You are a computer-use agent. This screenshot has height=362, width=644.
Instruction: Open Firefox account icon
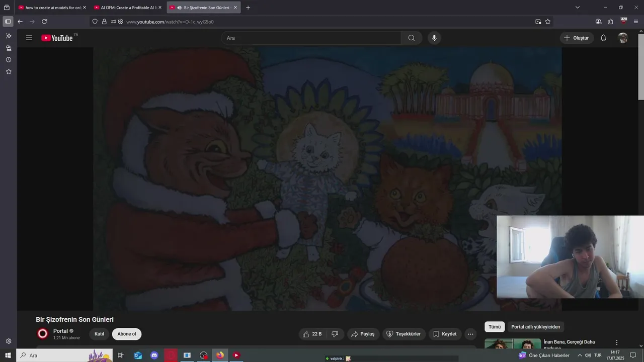click(x=598, y=22)
